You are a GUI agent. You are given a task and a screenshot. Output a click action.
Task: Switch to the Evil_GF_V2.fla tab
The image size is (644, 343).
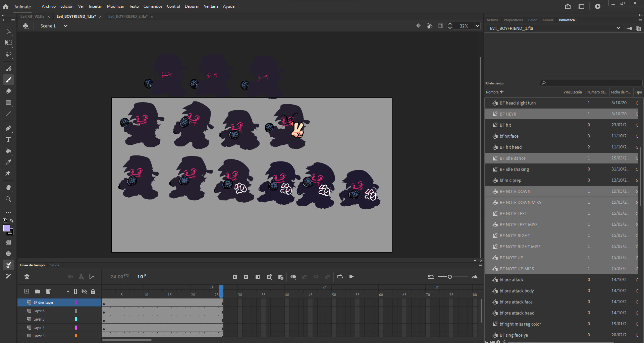pyautogui.click(x=32, y=16)
